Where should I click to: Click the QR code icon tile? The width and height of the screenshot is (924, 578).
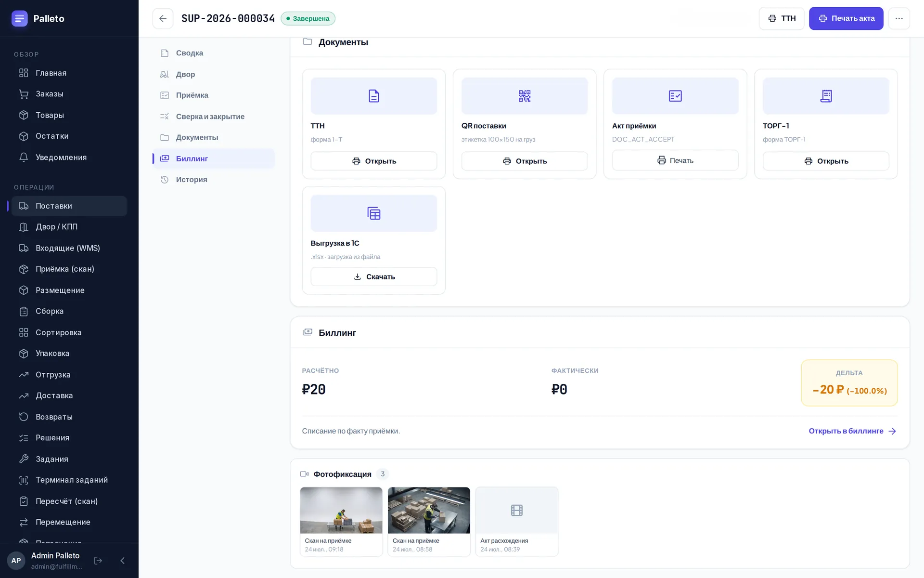pos(525,96)
